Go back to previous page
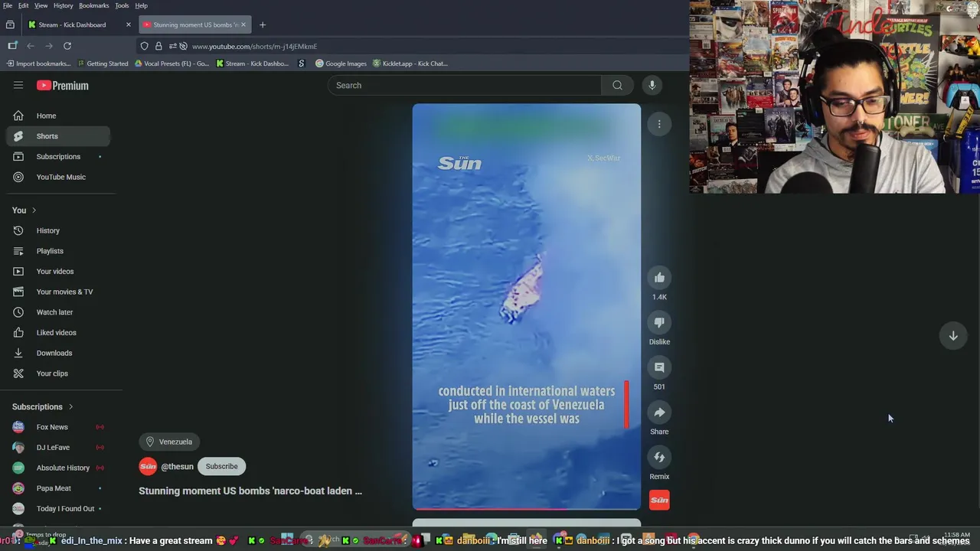This screenshot has height=551, width=980. point(31,46)
